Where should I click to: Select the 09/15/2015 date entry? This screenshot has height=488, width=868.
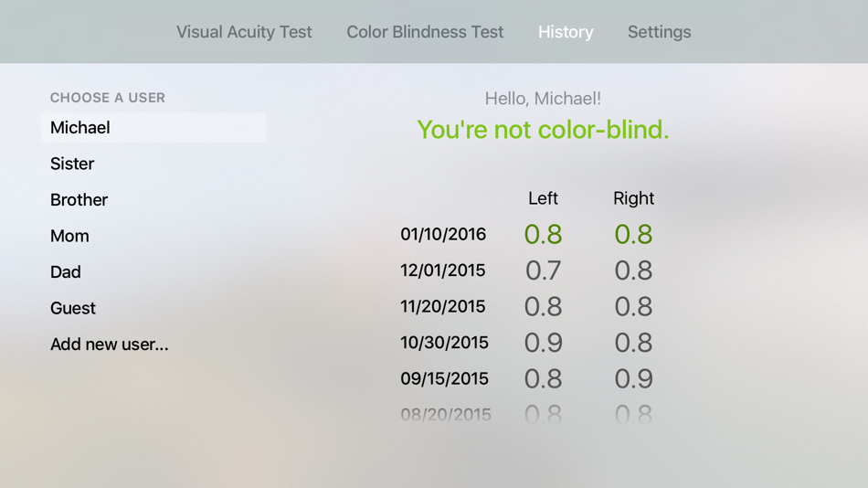coord(445,378)
